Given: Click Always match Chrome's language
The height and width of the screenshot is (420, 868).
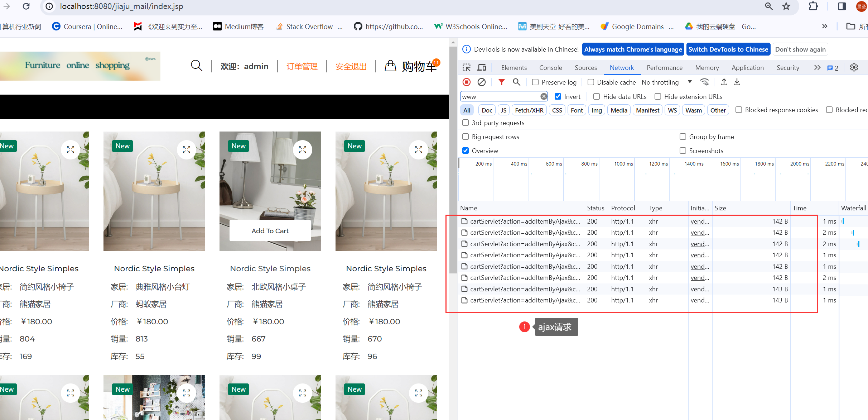Looking at the screenshot, I should pyautogui.click(x=633, y=49).
